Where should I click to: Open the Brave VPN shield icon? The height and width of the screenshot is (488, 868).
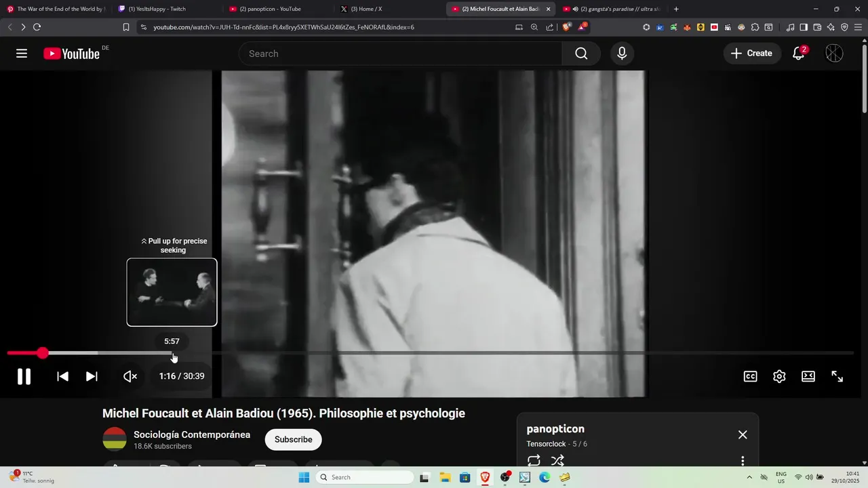(844, 27)
